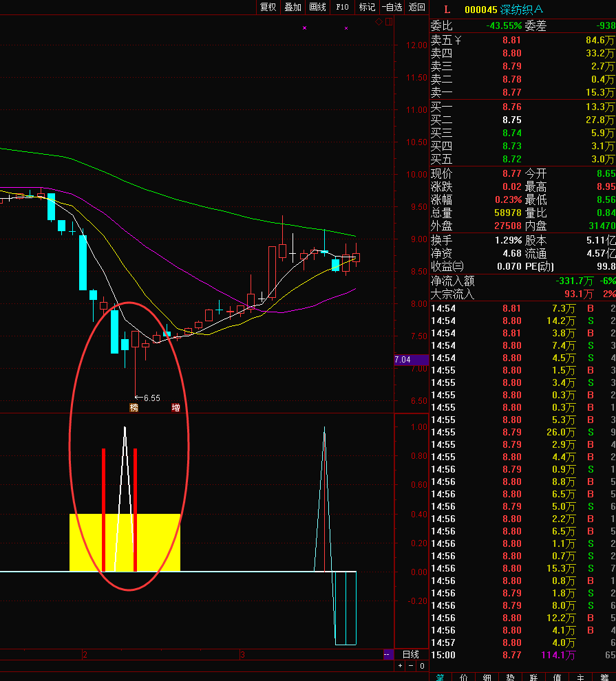Toggle 叠加 overlay option
Viewport: 616px width, 681px height.
[x=293, y=7]
